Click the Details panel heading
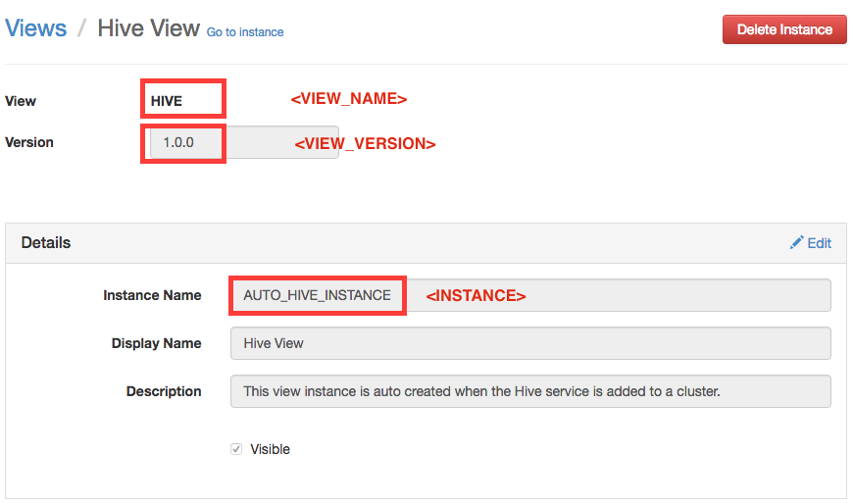 coord(46,243)
